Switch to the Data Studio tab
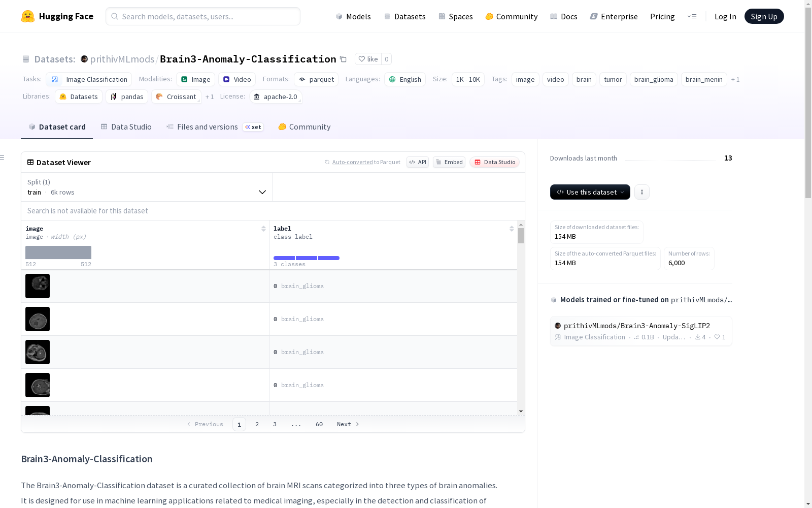812x508 pixels. pyautogui.click(x=126, y=127)
